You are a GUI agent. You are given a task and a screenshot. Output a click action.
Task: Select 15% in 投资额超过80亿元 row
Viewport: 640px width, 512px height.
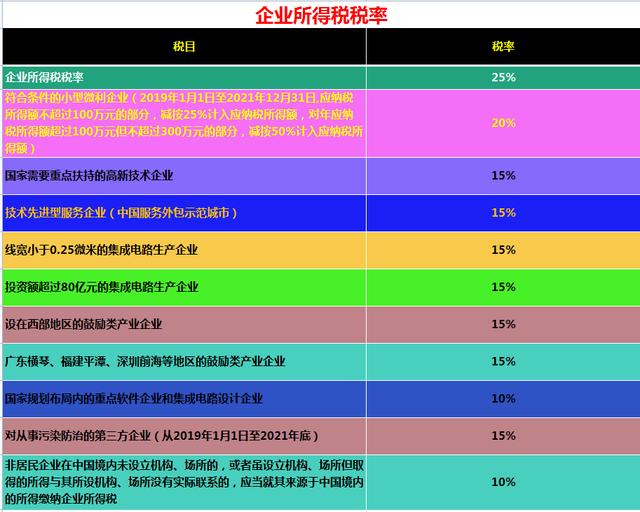point(503,287)
